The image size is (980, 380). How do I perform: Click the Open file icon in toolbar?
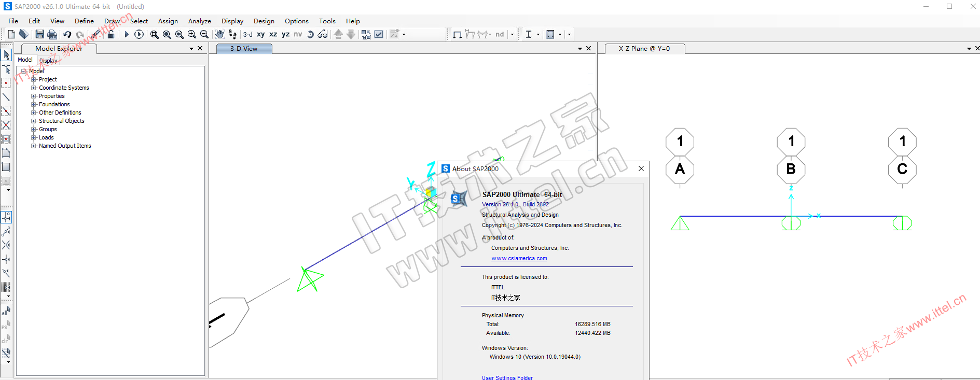pyautogui.click(x=24, y=34)
